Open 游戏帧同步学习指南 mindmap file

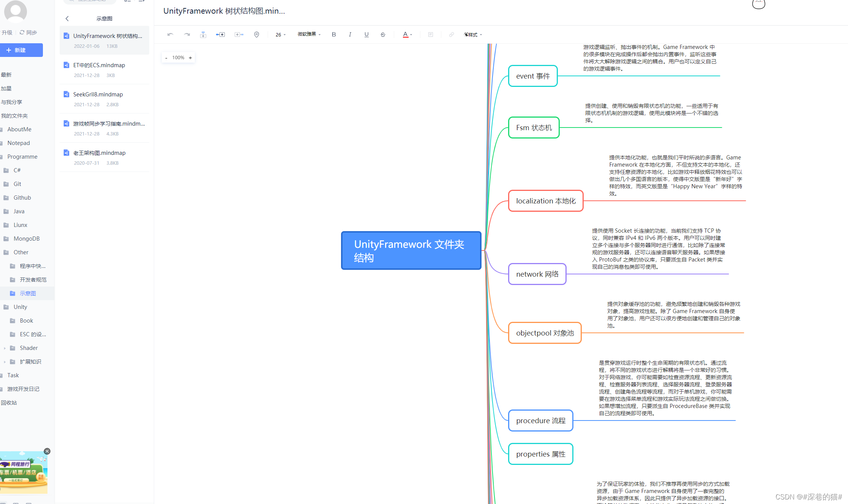pyautogui.click(x=104, y=128)
